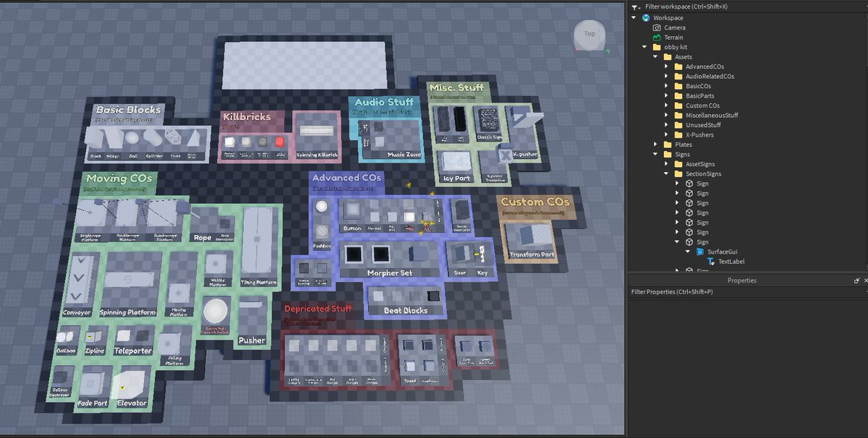Select the 'Plates' row text
Viewport: 868px width, 438px height.
(x=683, y=145)
